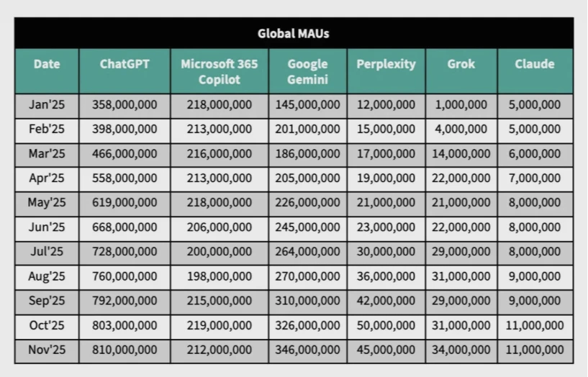Select ChatGPT value 358,000,000
This screenshot has height=377, width=588.
tap(125, 105)
